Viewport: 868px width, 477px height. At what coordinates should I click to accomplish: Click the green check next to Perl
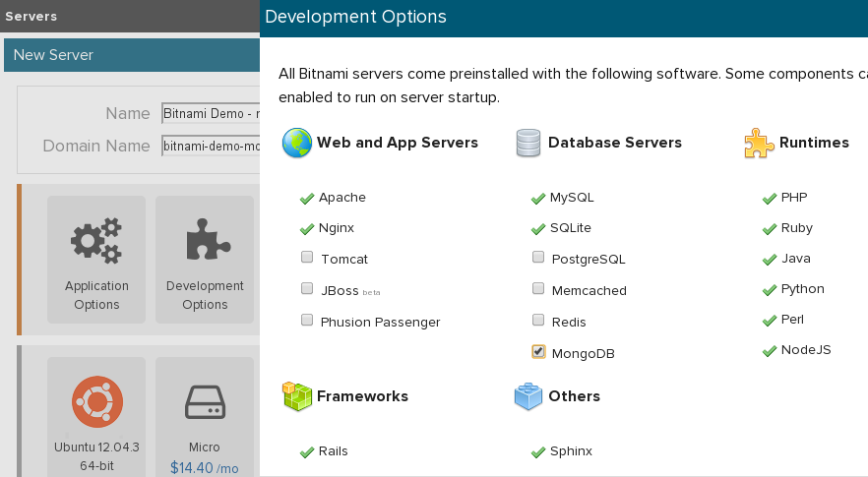click(x=770, y=320)
